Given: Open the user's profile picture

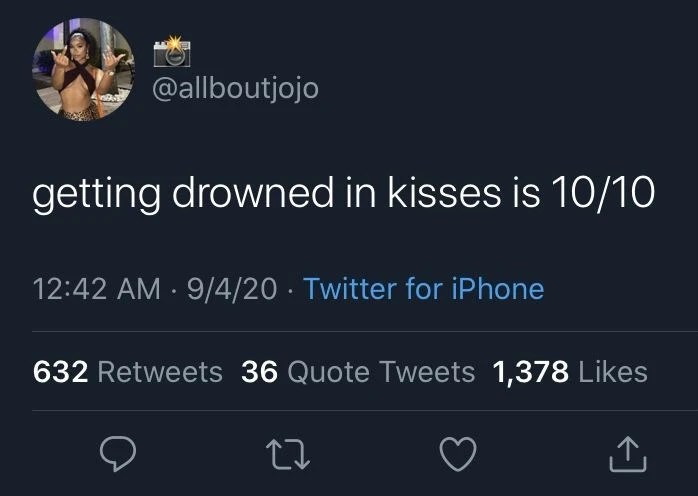Looking at the screenshot, I should point(84,69).
